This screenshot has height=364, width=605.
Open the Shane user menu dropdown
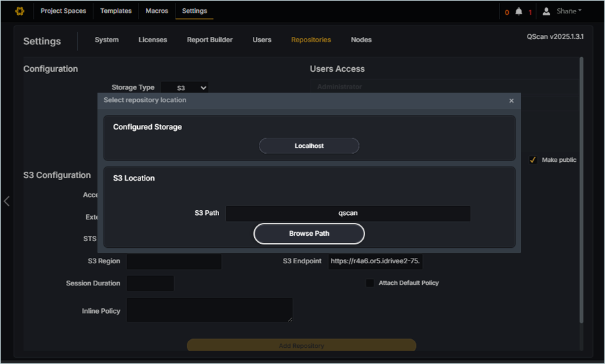(x=569, y=11)
